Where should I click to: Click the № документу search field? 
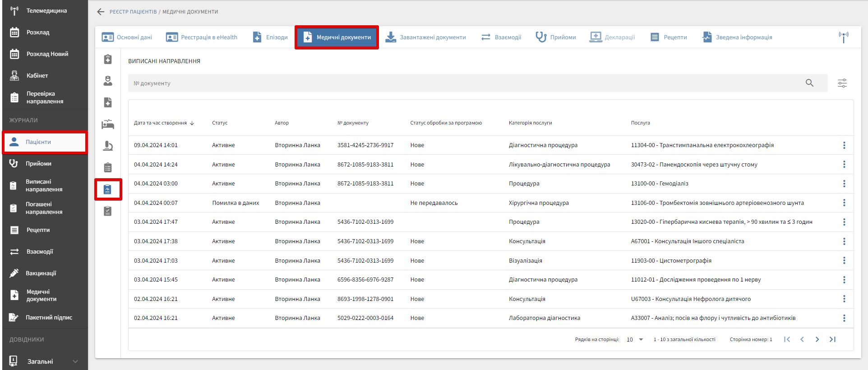click(x=465, y=83)
